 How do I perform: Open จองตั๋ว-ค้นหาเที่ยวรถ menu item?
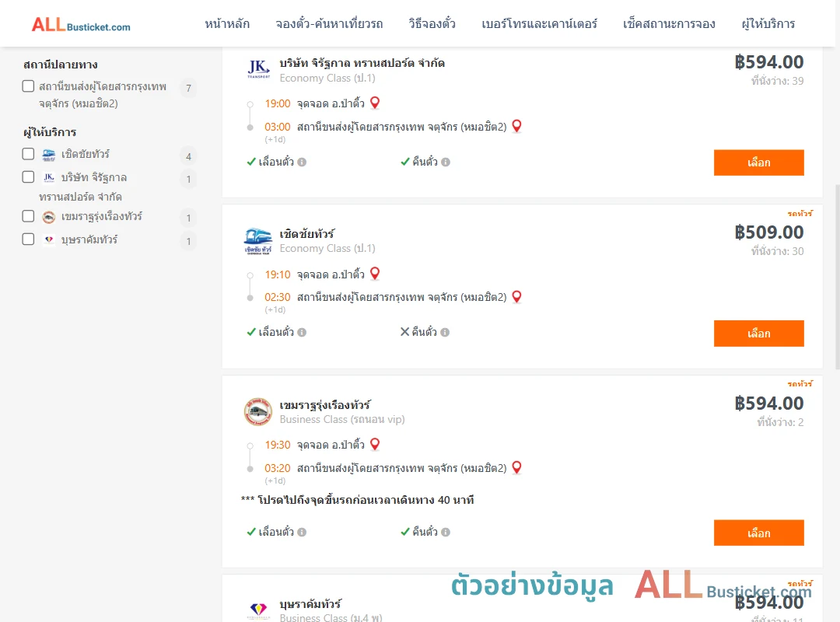(329, 23)
